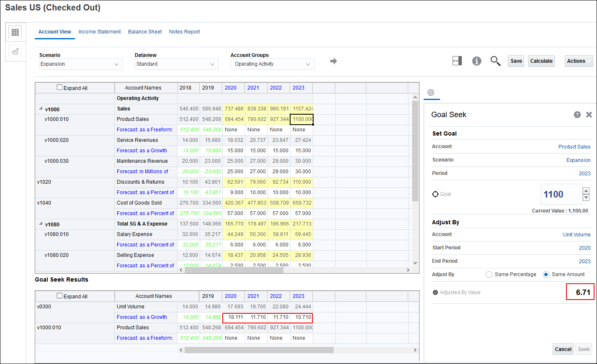Click the arrow icon beside Account Groups

tap(334, 61)
